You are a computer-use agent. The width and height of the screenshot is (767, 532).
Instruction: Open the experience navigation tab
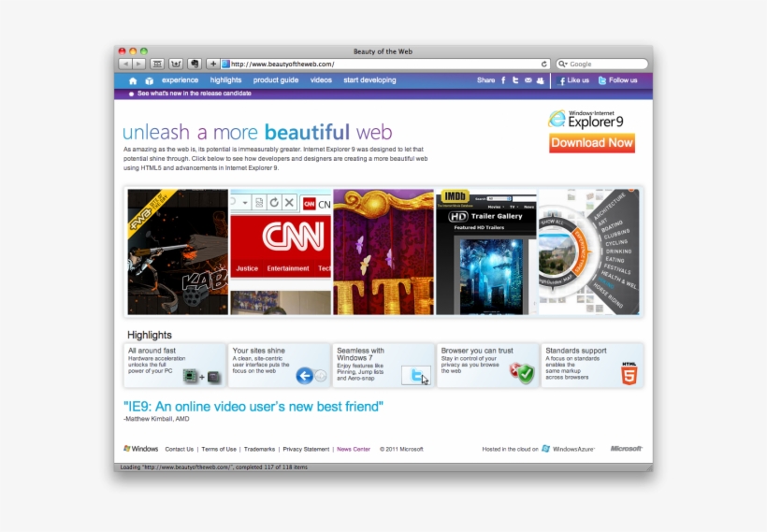coord(180,80)
